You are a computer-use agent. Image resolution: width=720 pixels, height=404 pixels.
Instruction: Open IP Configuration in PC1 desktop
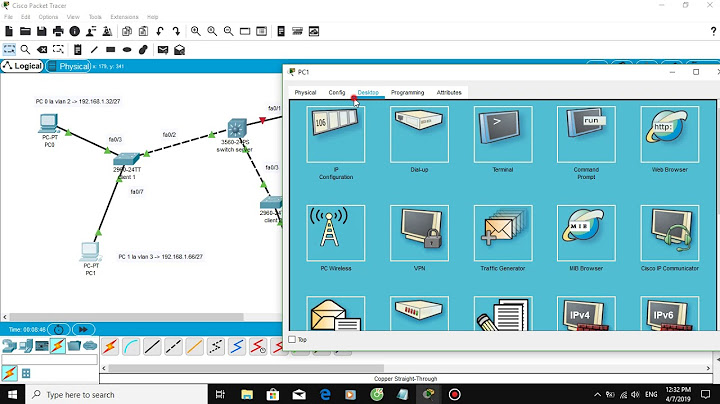point(336,135)
